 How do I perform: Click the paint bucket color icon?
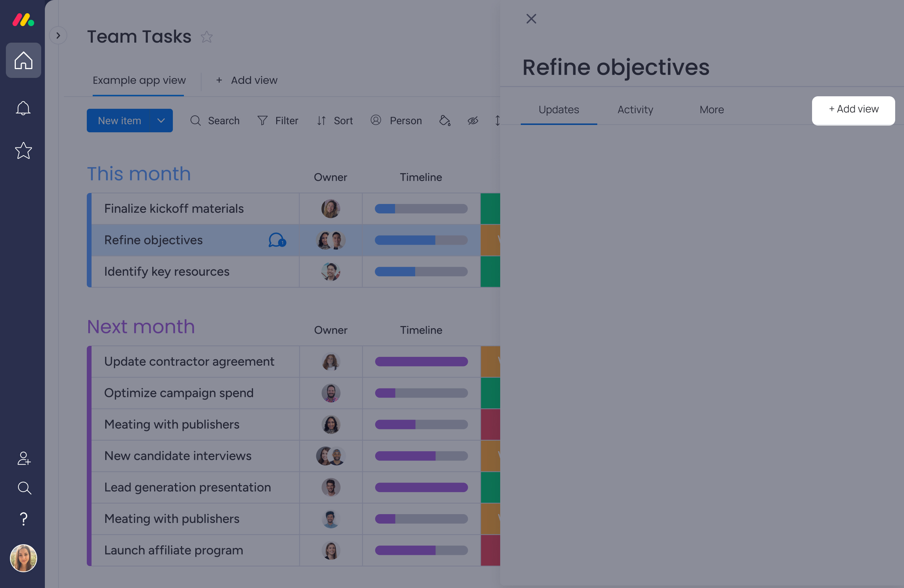pyautogui.click(x=444, y=121)
